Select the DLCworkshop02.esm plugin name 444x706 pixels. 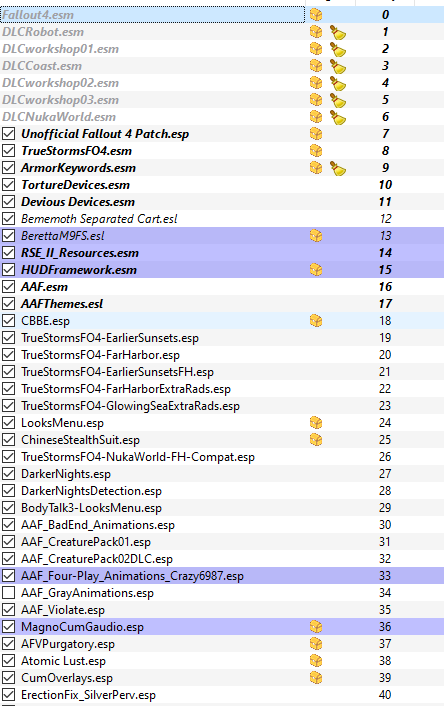[x=60, y=83]
